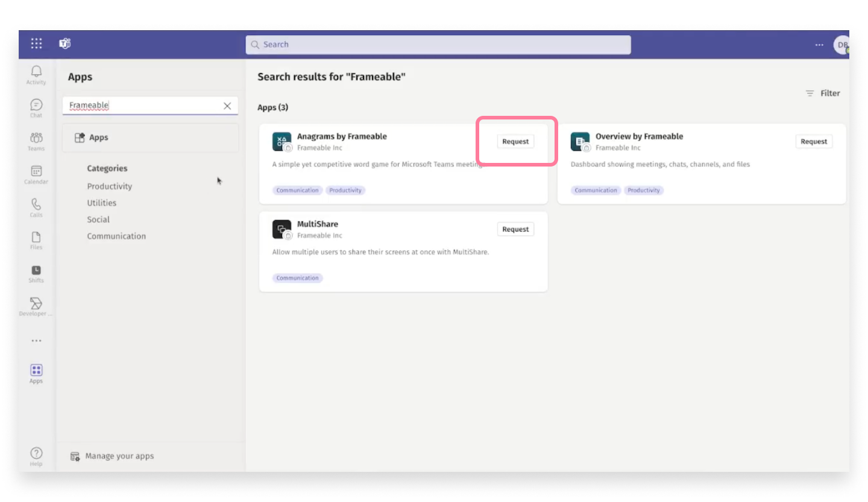Choose the Communication category
The width and height of the screenshot is (868, 502).
click(x=116, y=236)
